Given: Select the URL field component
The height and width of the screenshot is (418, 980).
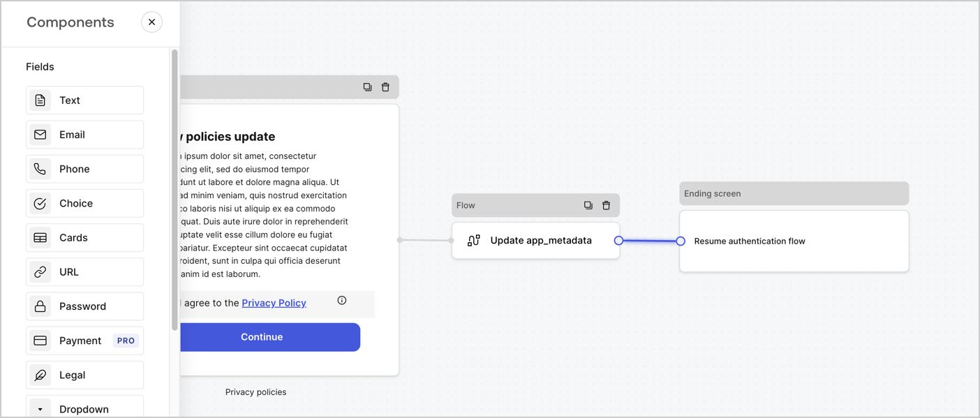Looking at the screenshot, I should [84, 271].
